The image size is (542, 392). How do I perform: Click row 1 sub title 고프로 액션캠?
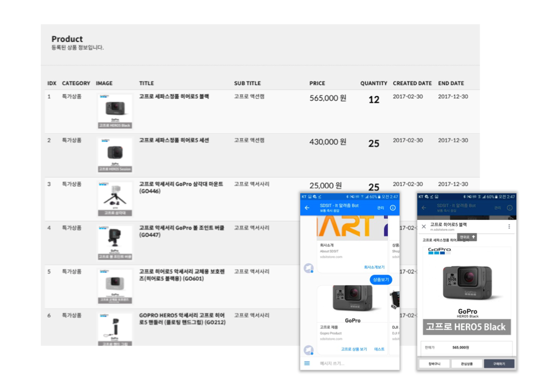click(x=249, y=97)
